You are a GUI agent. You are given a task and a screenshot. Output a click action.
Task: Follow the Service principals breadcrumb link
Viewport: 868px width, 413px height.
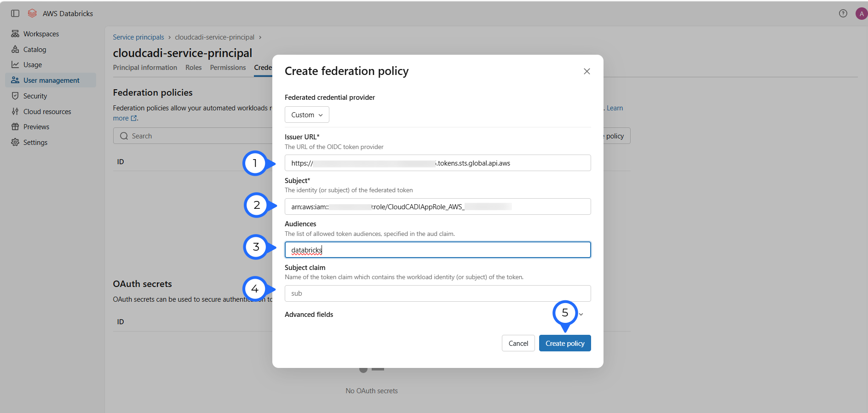138,37
